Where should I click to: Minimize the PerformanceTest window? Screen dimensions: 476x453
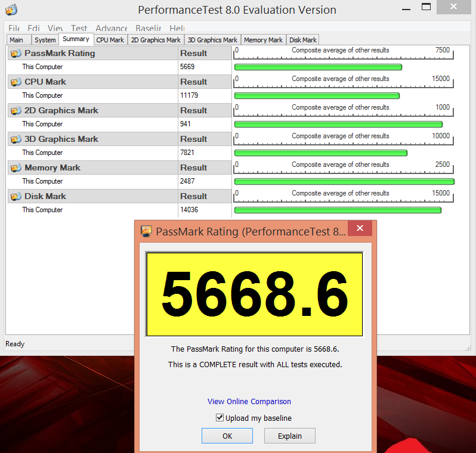pyautogui.click(x=406, y=9)
